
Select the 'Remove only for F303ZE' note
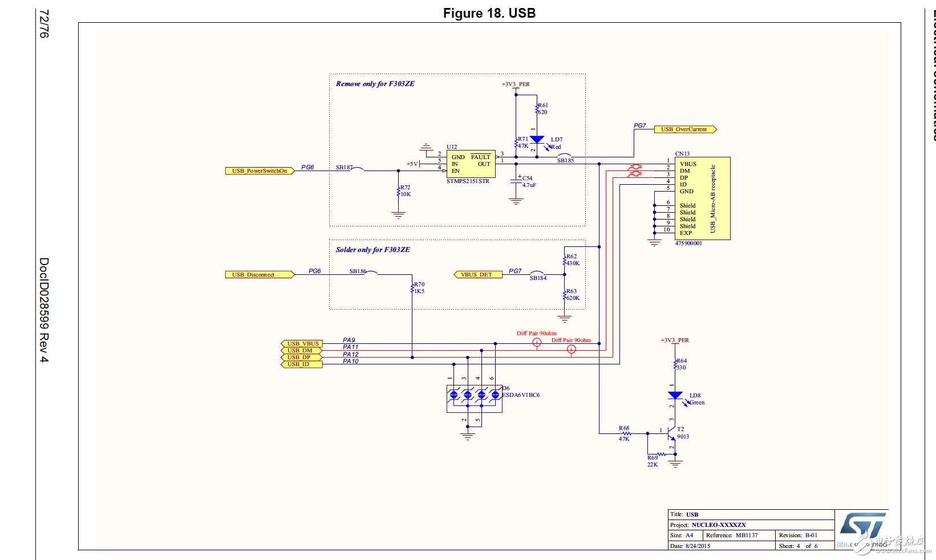click(x=375, y=84)
